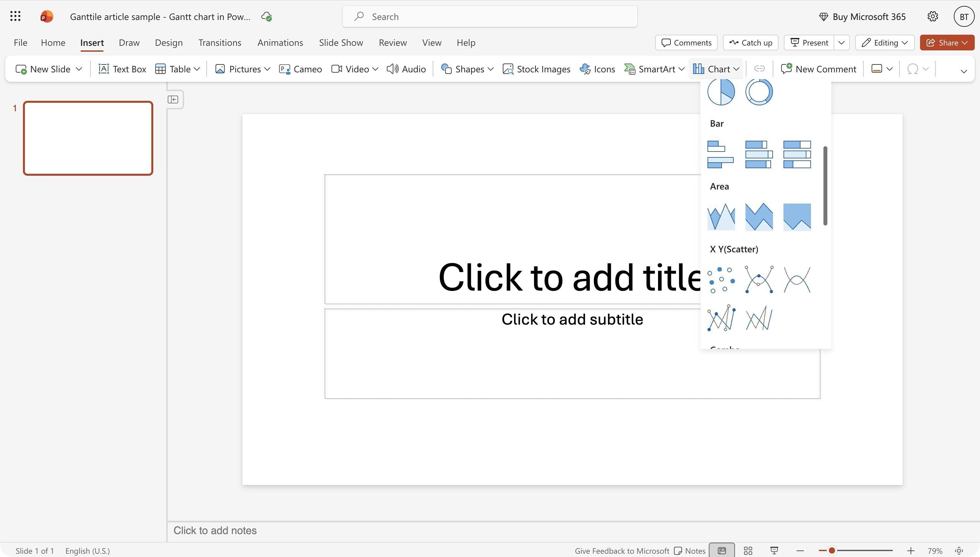Viewport: 980px width, 557px height.
Task: Switch to the Transitions tab
Action: pyautogui.click(x=220, y=43)
